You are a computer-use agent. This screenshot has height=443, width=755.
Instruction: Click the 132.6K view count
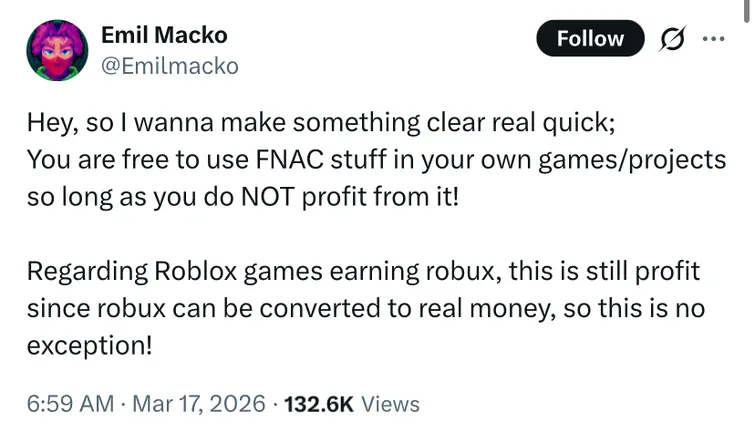(318, 404)
